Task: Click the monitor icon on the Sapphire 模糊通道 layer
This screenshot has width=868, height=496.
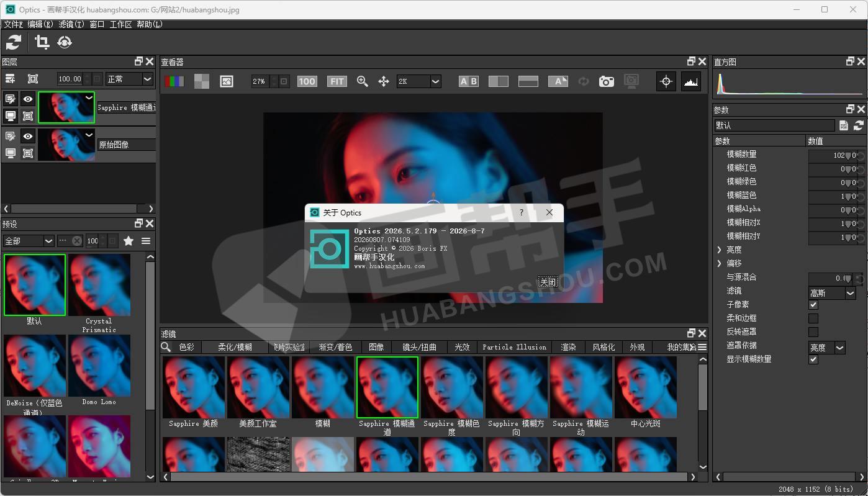Action: pos(11,115)
